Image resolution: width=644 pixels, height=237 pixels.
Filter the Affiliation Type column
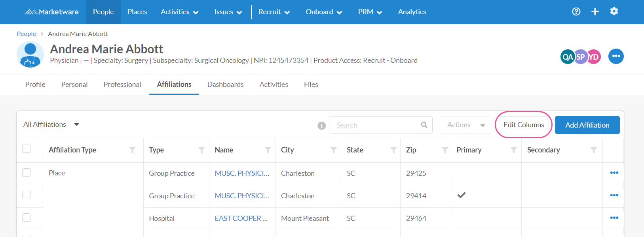point(133,150)
